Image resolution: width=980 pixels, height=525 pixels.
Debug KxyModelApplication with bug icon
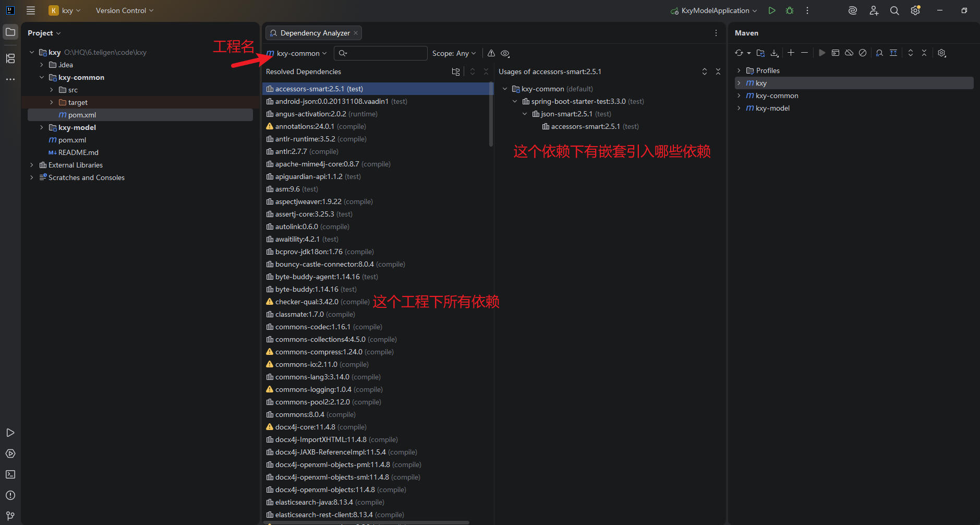pos(790,10)
